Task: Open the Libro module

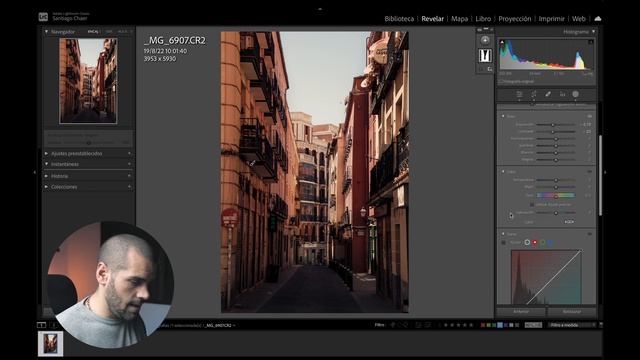Action: [483, 19]
